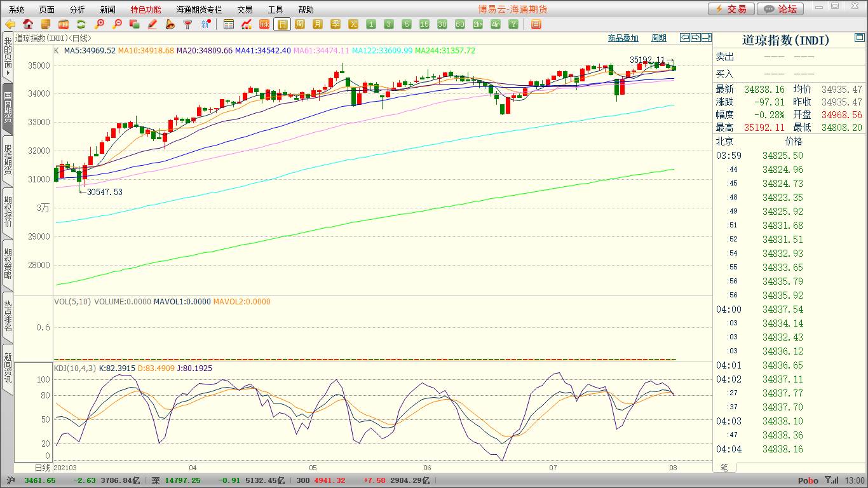Open the 新闻 menu
The width and height of the screenshot is (868, 488).
108,10
